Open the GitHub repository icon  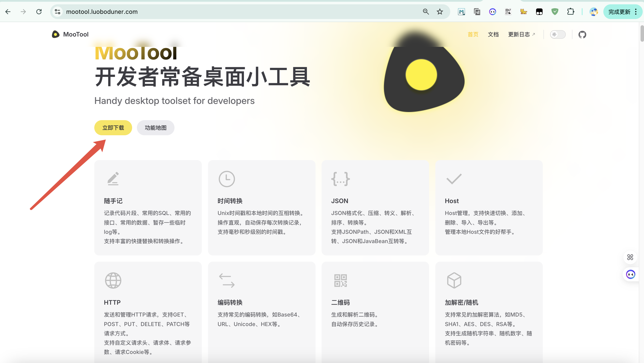(x=582, y=35)
